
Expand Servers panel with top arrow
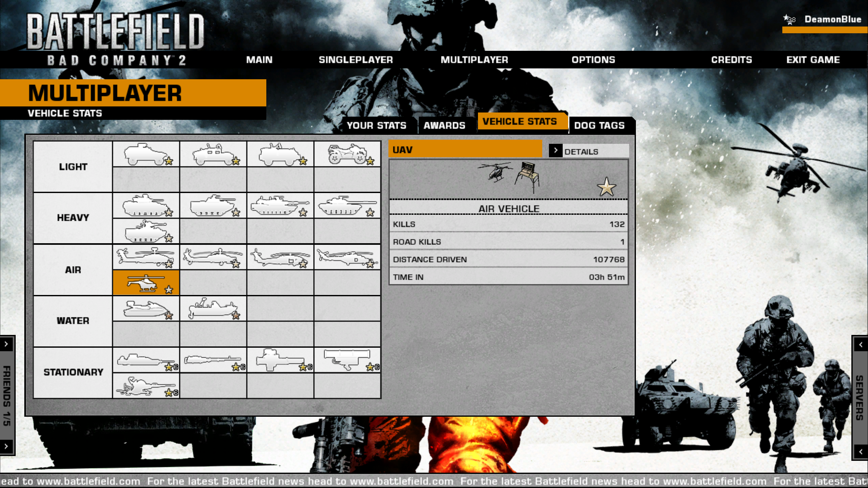[x=861, y=345]
